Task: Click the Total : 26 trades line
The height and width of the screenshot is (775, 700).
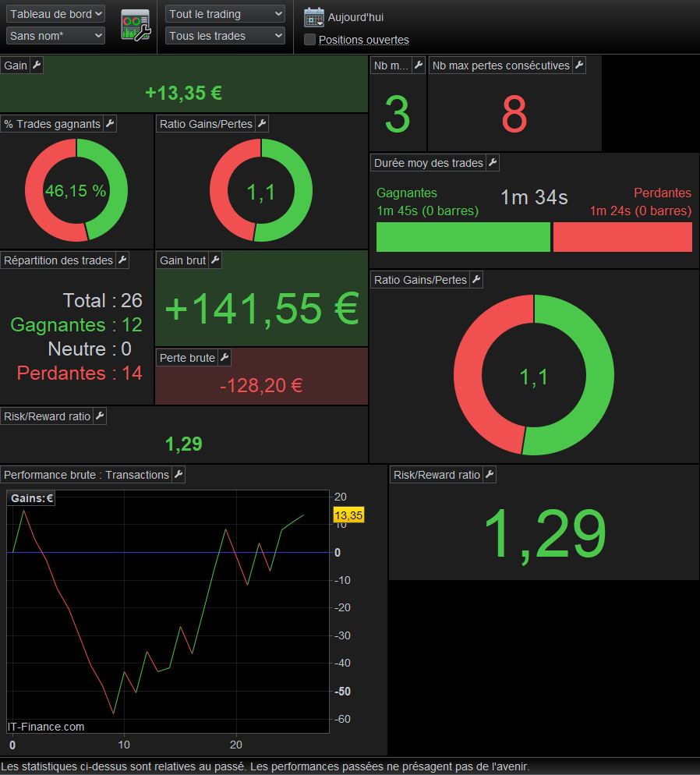Action: [x=103, y=300]
